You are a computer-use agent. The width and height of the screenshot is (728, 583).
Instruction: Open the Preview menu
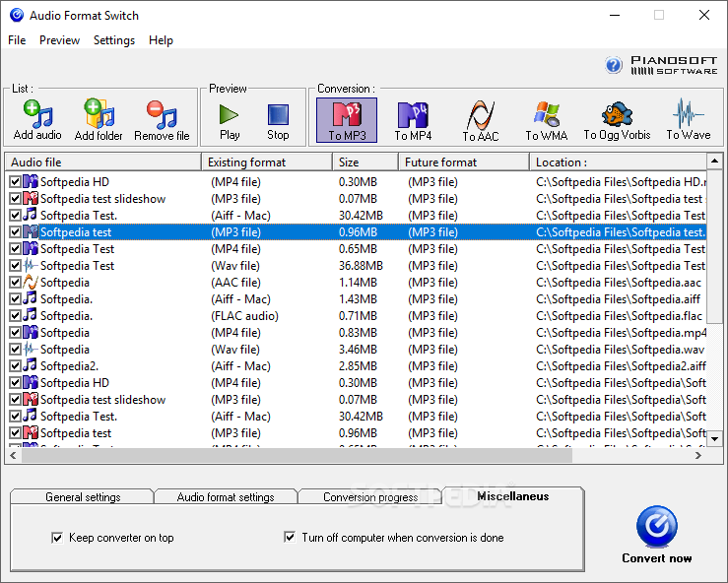[x=59, y=40]
